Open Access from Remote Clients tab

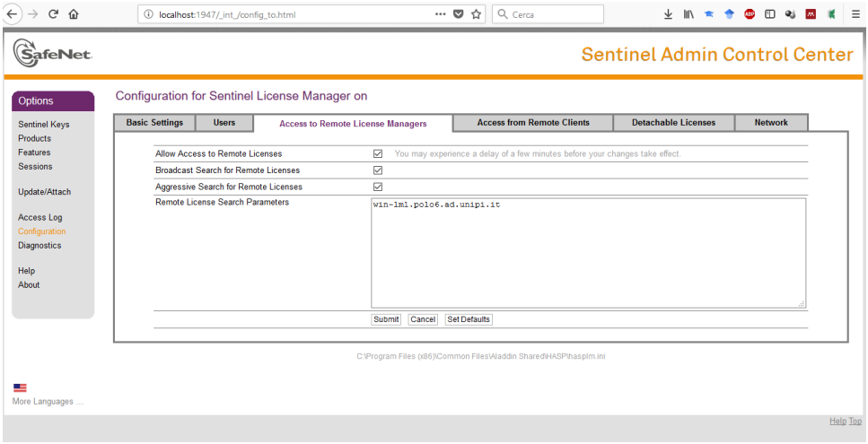coord(533,123)
